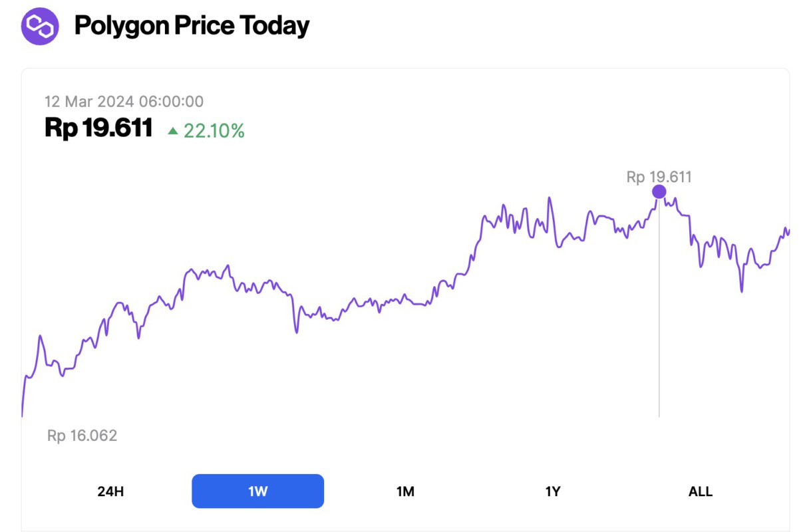Image resolution: width=801 pixels, height=532 pixels.
Task: Click the tall spike left of the marker
Action: (x=550, y=198)
